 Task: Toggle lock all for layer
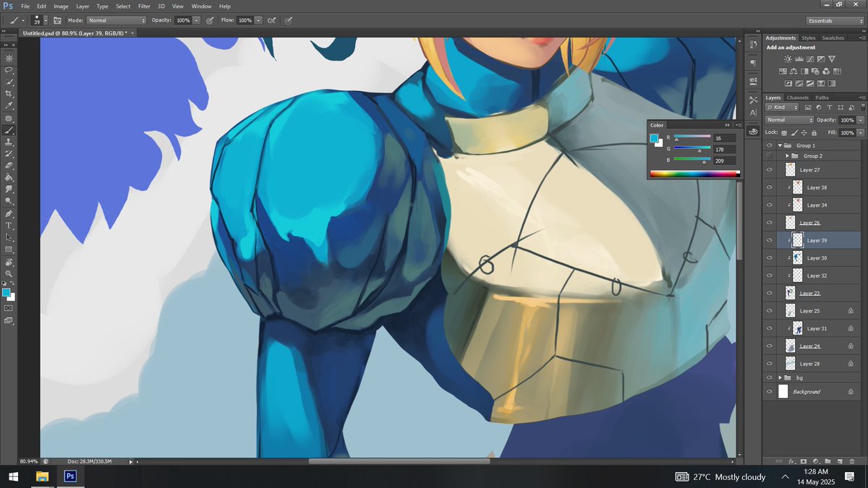pos(814,132)
